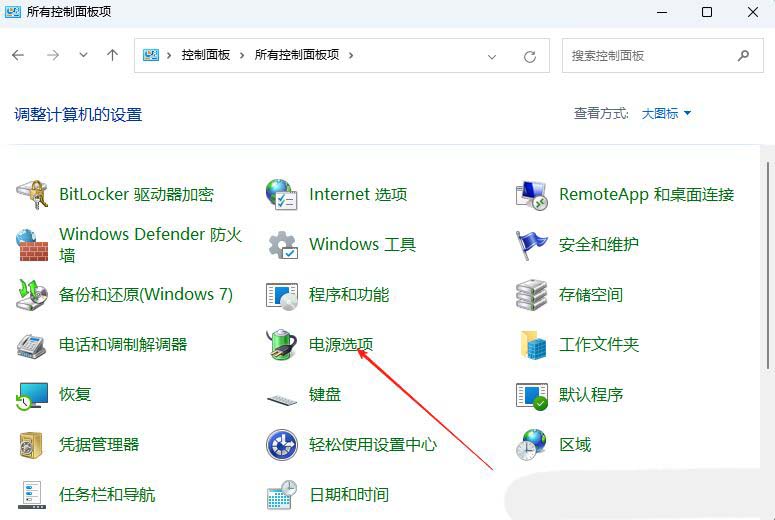Go up one level with the up arrow
The image size is (775, 520).
point(113,55)
